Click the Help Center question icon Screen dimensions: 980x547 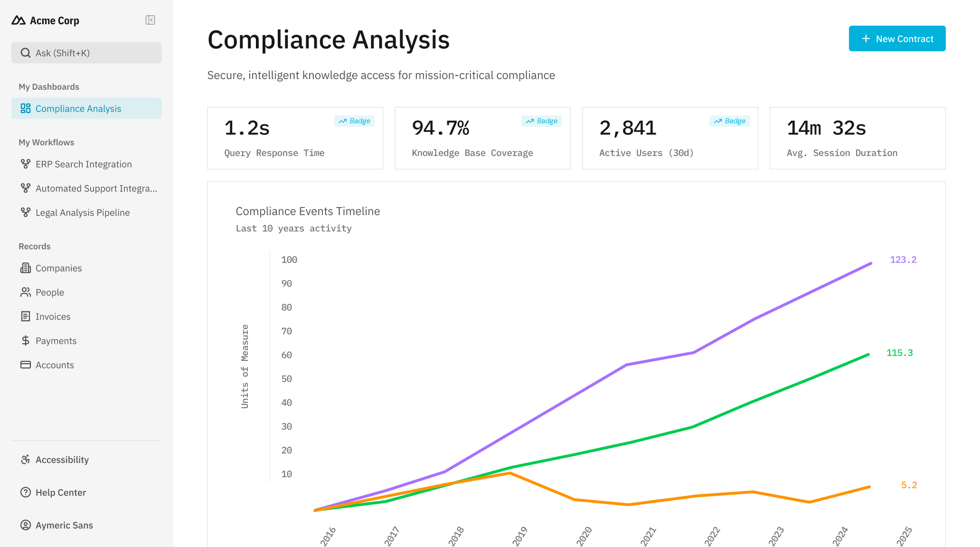26,492
